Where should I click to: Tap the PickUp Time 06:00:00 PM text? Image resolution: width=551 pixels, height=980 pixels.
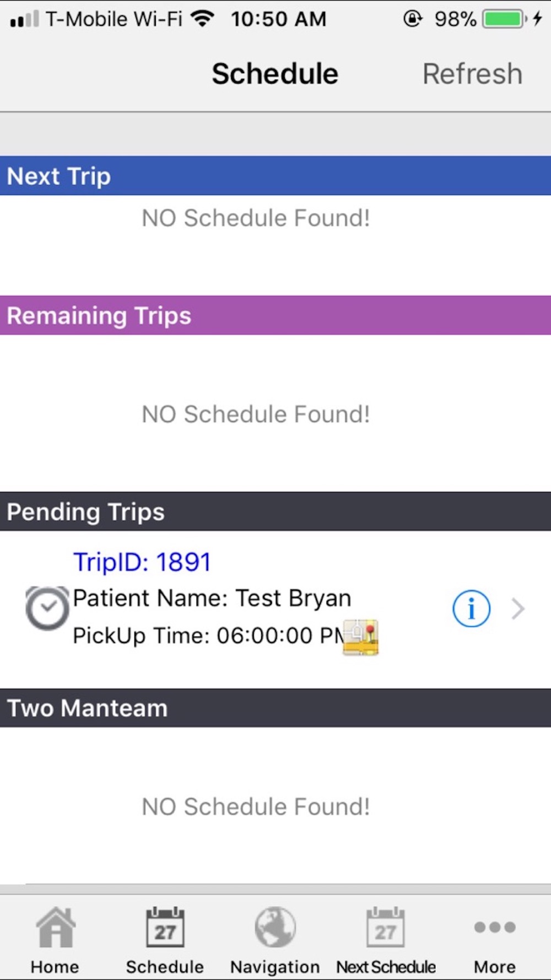point(208,636)
